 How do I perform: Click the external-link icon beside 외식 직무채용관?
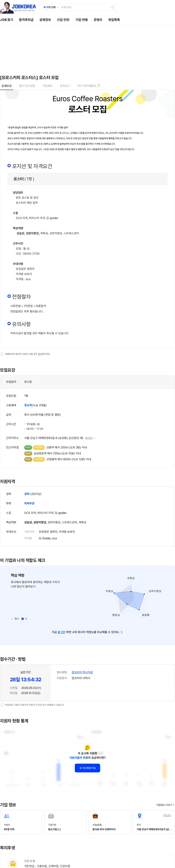coord(98,86)
